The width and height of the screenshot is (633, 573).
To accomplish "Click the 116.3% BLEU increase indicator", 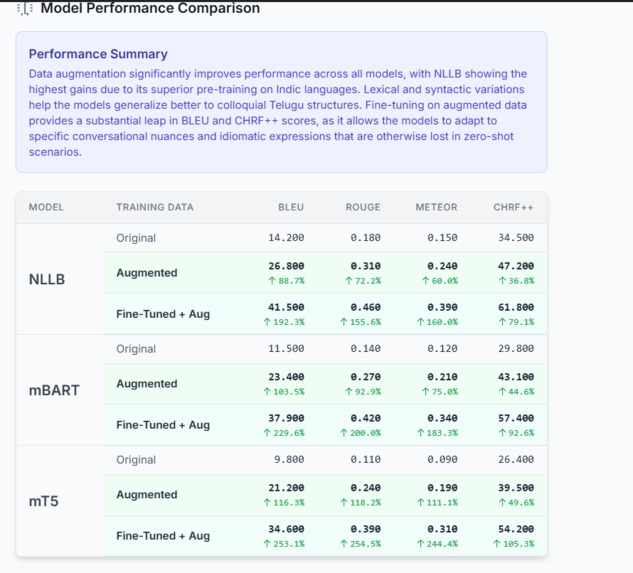I will click(284, 503).
